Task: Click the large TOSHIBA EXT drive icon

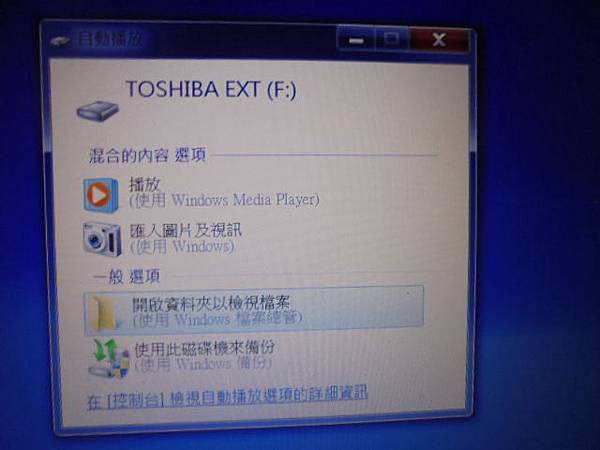Action: [98, 111]
